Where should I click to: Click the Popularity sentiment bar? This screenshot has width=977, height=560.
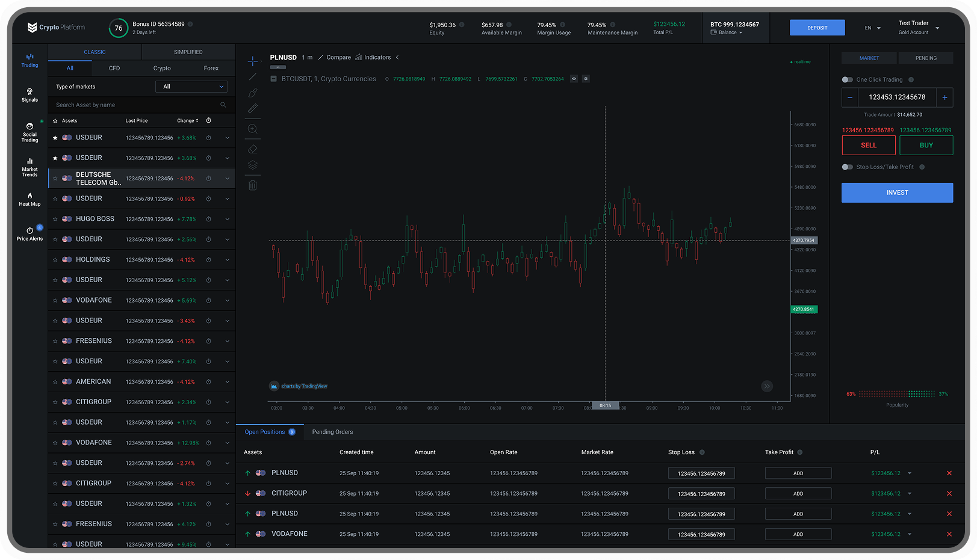point(897,394)
